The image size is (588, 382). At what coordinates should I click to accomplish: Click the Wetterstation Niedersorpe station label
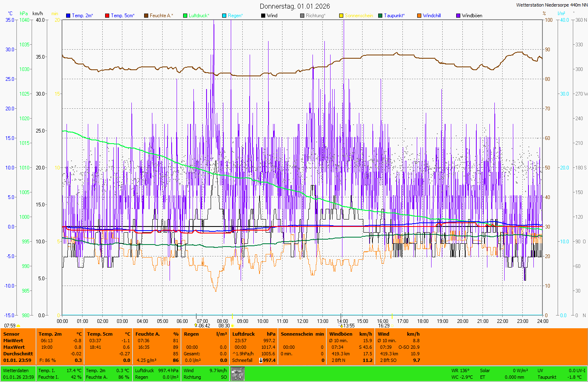[x=551, y=5]
